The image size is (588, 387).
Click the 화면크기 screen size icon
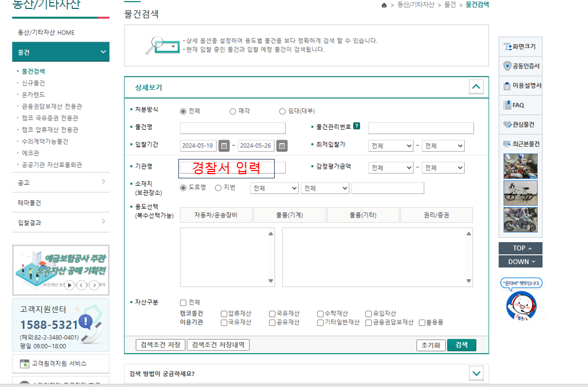[x=520, y=47]
